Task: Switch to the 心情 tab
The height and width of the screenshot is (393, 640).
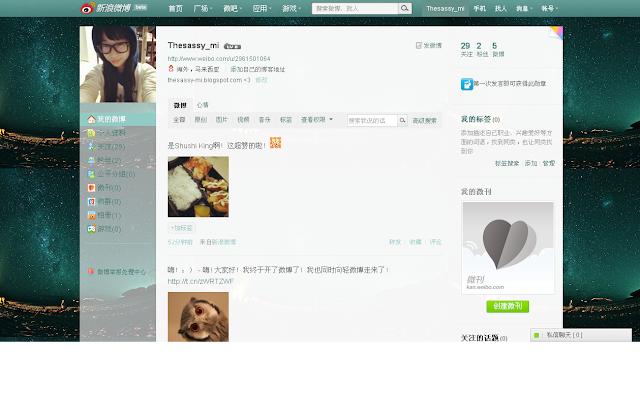Action: pos(202,105)
